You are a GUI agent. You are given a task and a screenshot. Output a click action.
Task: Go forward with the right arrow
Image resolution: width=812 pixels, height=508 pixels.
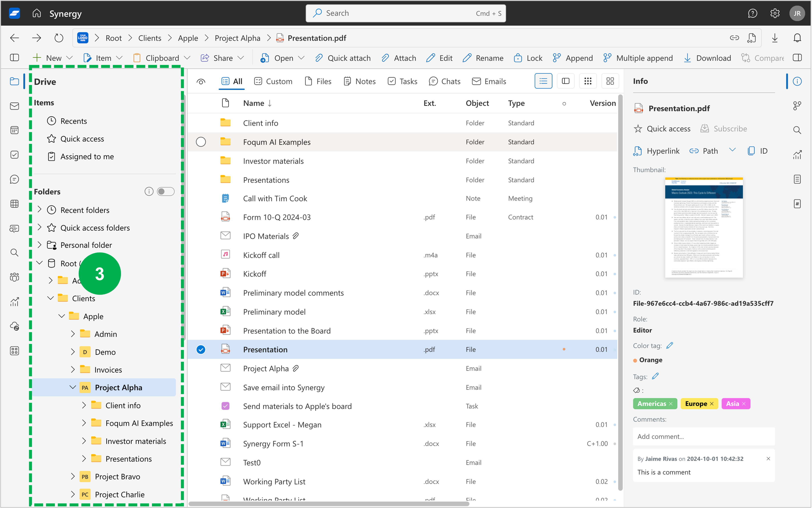tap(36, 38)
